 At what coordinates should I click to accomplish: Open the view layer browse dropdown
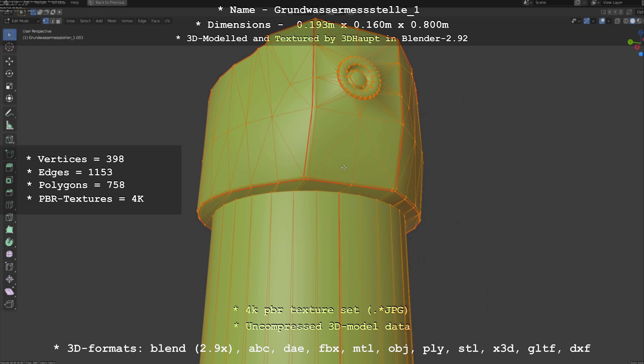[595, 2]
